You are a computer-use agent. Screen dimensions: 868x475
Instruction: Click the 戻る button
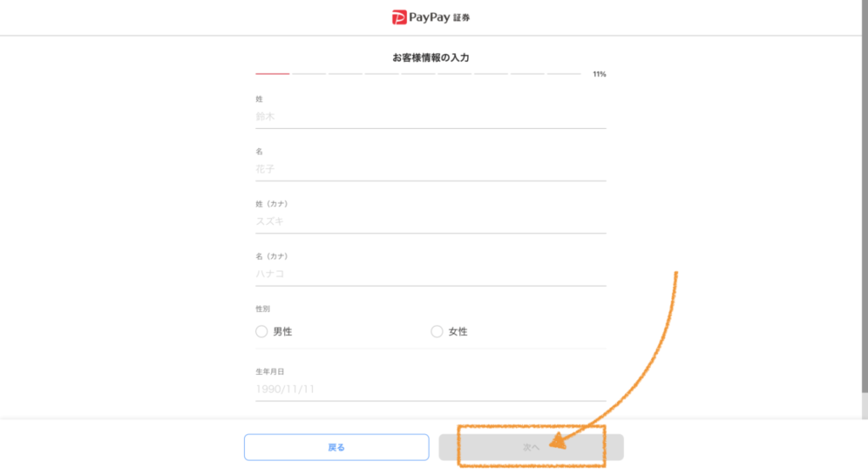(337, 447)
